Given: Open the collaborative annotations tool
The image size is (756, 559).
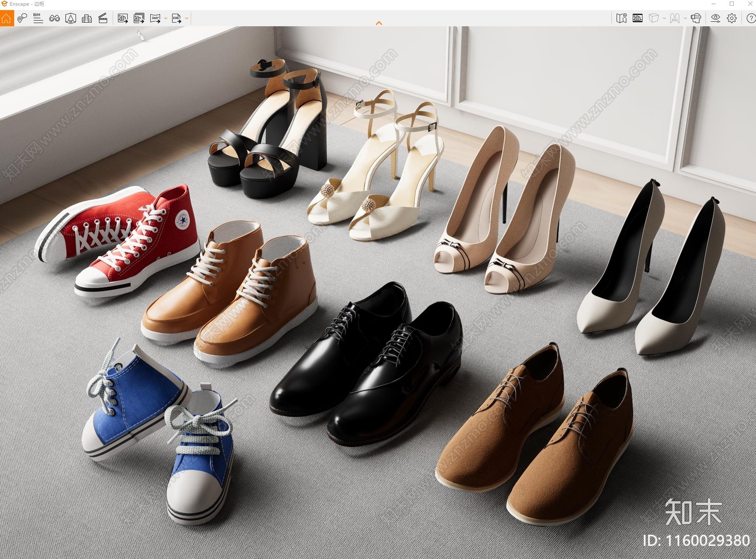Looking at the screenshot, I should tap(22, 18).
